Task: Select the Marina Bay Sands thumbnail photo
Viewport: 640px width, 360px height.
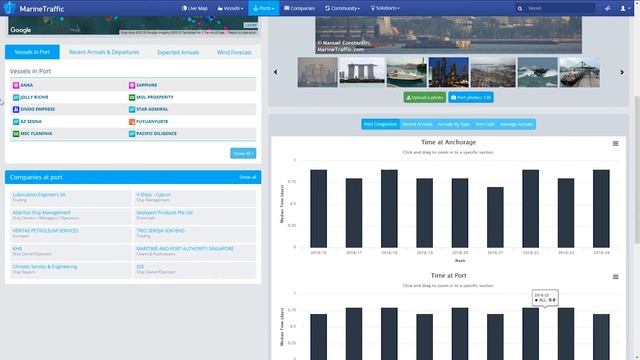Action: click(x=362, y=72)
